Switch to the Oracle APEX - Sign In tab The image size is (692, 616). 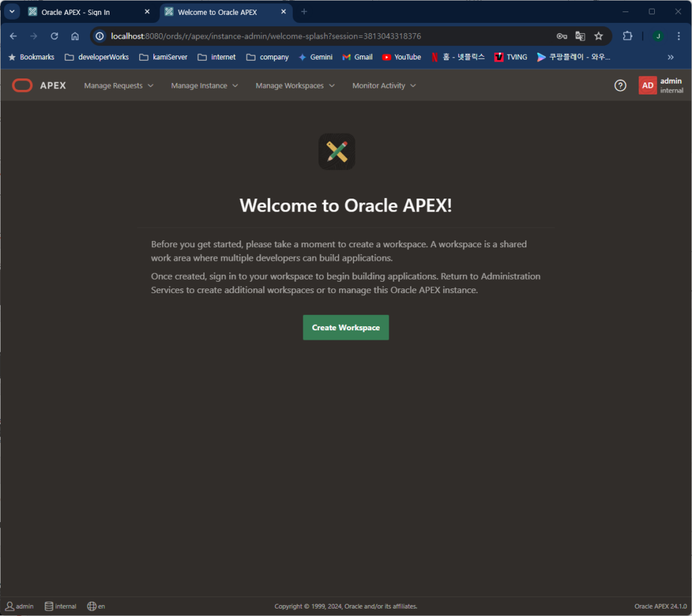(89, 12)
